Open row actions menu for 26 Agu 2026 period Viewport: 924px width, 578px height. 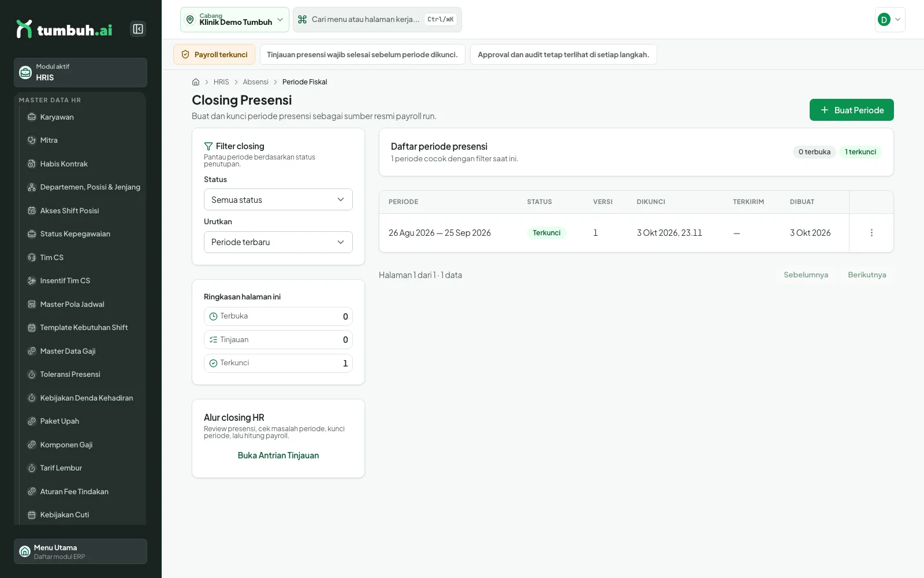tap(871, 233)
